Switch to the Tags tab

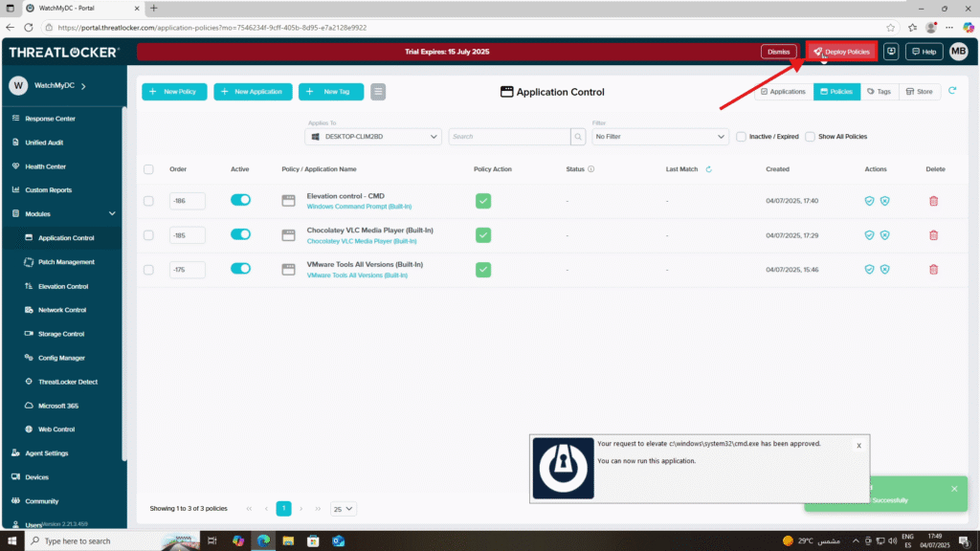[880, 92]
